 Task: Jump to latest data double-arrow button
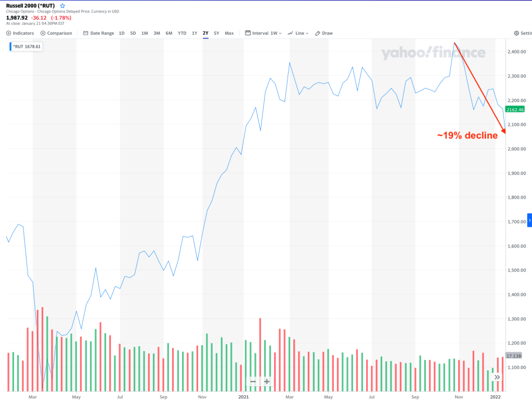(x=497, y=377)
